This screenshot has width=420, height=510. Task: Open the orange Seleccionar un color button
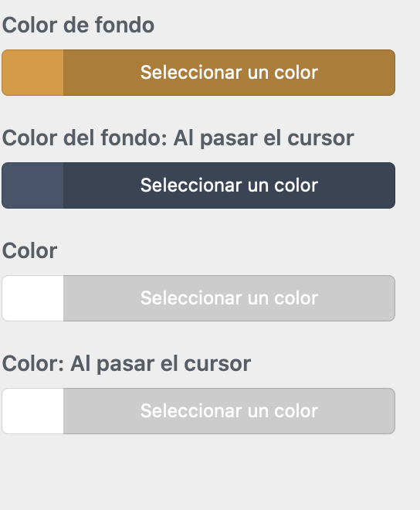tap(229, 73)
